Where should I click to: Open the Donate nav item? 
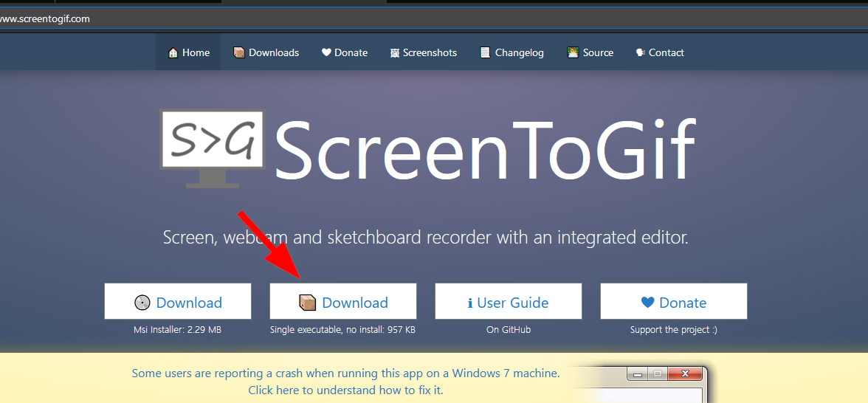pyautogui.click(x=344, y=52)
